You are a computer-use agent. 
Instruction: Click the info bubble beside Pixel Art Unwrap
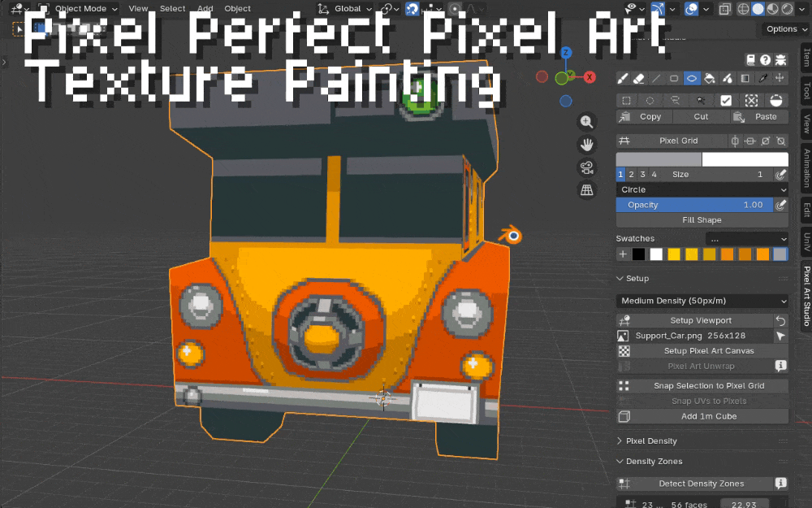coord(781,366)
